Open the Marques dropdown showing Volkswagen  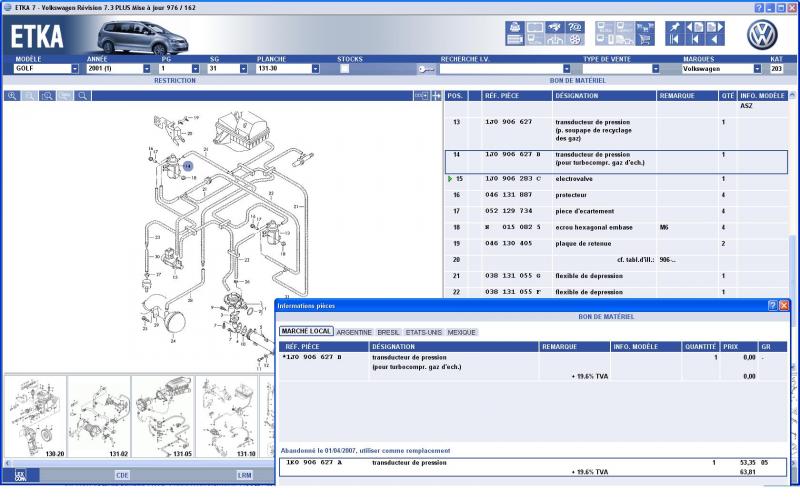[x=757, y=69]
